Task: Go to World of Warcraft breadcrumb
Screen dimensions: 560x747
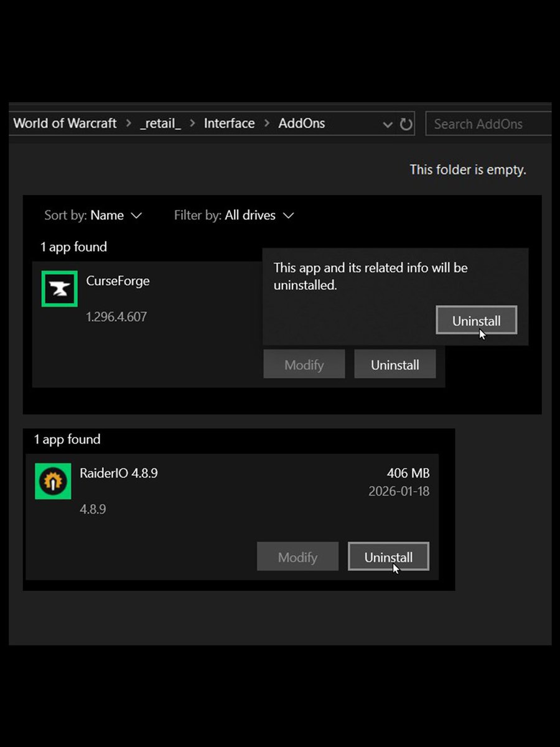Action: click(65, 123)
